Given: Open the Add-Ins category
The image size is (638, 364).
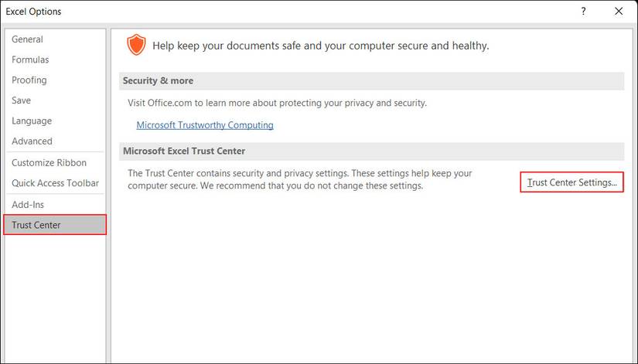Looking at the screenshot, I should (x=28, y=205).
